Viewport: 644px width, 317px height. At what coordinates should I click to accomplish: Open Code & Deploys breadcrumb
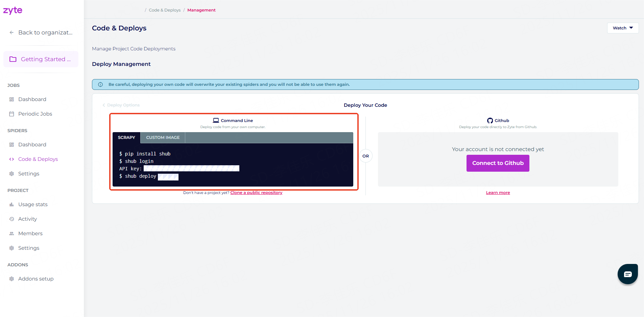coord(165,10)
